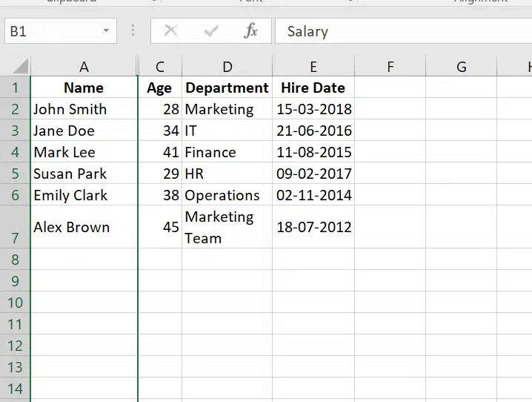Click the age cell with 28
Viewport: 532px width, 402px height.
tap(160, 108)
